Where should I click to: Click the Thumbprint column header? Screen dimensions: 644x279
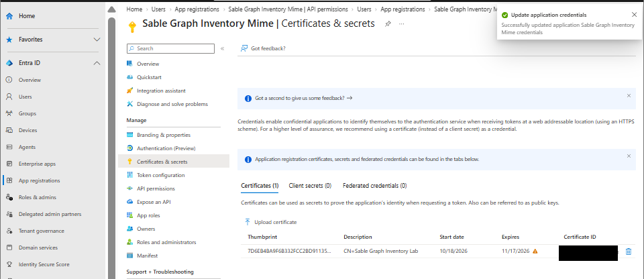tap(262, 237)
